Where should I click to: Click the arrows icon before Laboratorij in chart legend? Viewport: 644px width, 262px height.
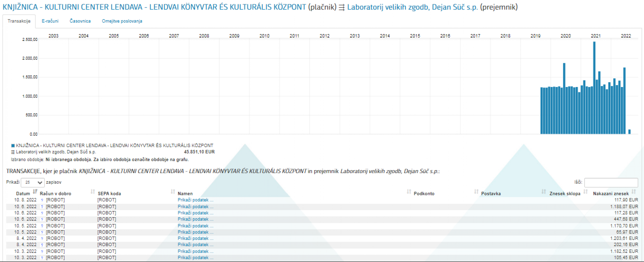(13, 152)
